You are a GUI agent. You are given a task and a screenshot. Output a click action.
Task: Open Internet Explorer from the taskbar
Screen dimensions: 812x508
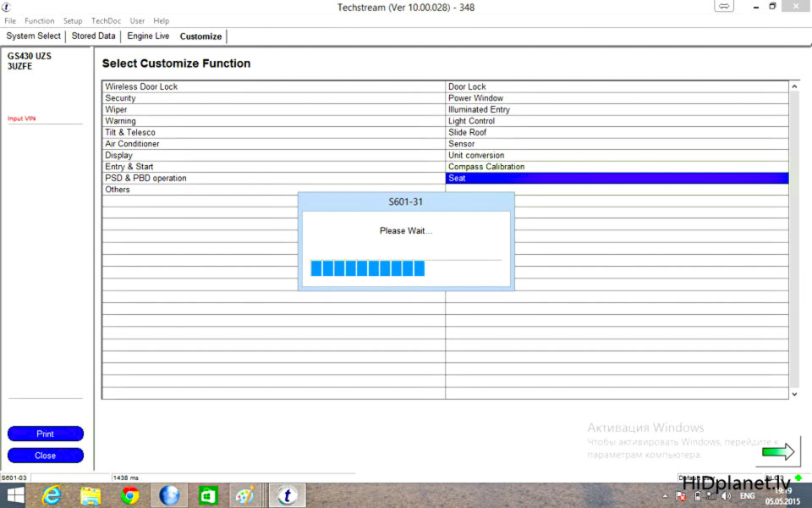tap(52, 495)
